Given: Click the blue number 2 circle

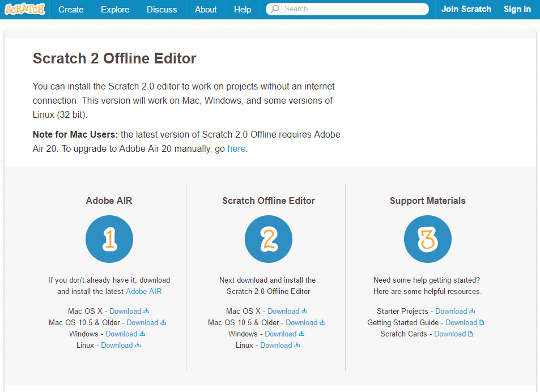Looking at the screenshot, I should click(269, 239).
